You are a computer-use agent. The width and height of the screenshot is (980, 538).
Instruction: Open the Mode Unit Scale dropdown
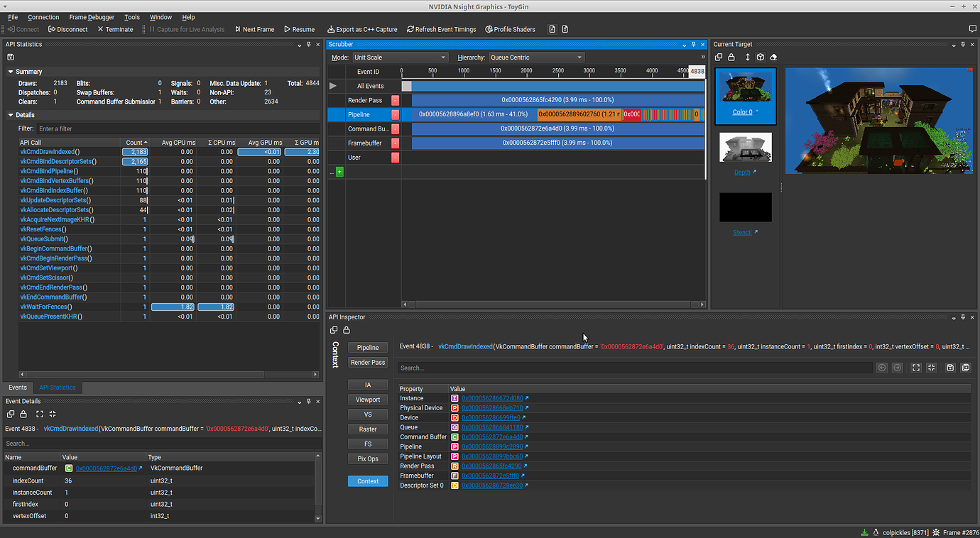click(400, 57)
